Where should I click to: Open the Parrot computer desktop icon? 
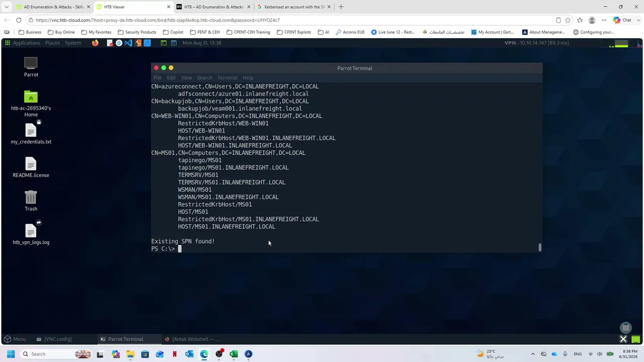pos(31,67)
